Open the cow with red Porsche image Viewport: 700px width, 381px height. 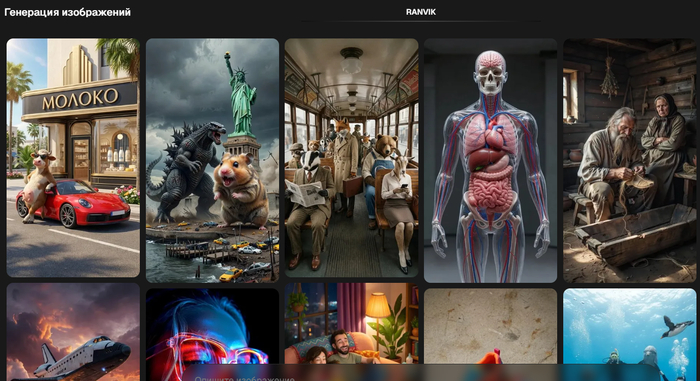click(x=73, y=158)
